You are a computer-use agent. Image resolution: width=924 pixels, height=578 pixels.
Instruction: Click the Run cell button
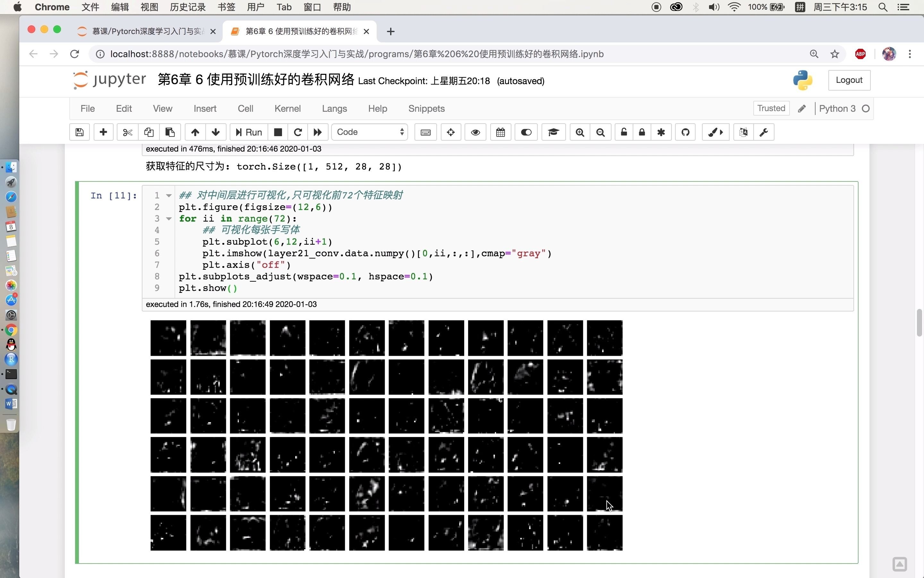tap(249, 132)
